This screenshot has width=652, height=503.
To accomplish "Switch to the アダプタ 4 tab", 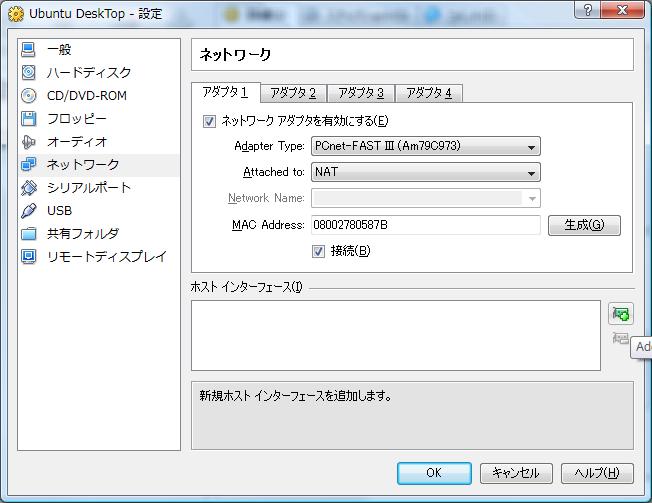I will pyautogui.click(x=429, y=93).
